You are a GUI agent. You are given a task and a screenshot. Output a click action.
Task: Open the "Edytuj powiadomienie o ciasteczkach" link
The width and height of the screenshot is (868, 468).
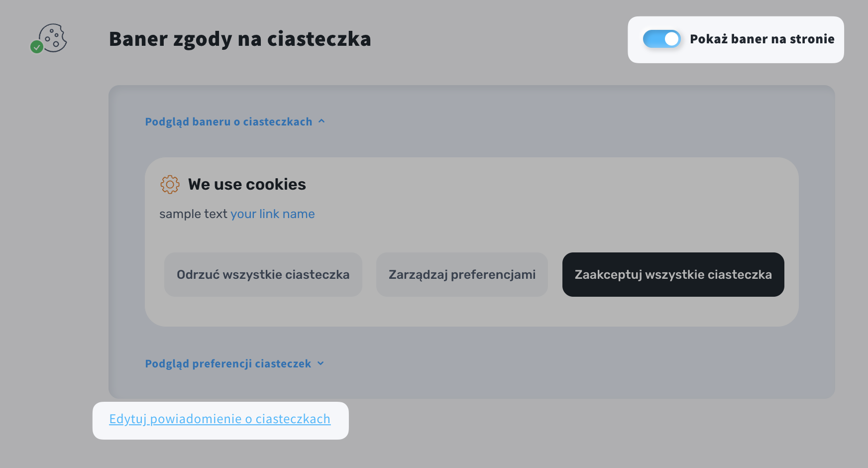point(219,419)
